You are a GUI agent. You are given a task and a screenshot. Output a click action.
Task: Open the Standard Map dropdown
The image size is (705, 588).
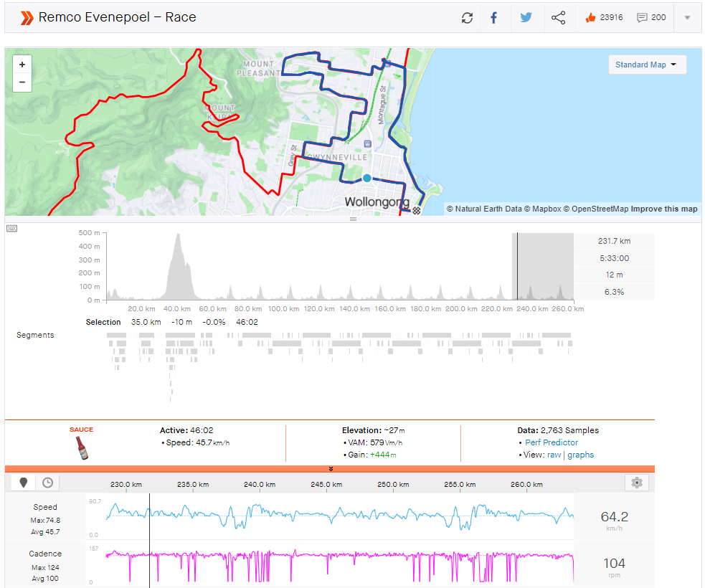pyautogui.click(x=647, y=65)
